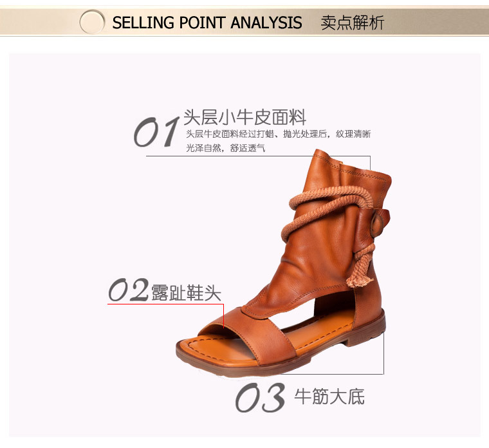489x448 pixels.
Task: Click the large 02 number
Action: pyautogui.click(x=128, y=290)
